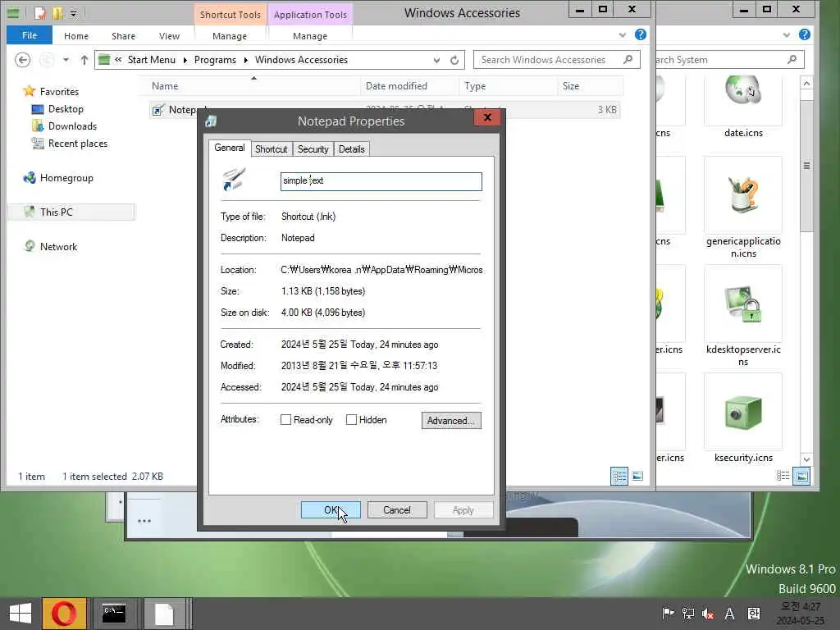The width and height of the screenshot is (840, 630).
Task: Open the Home ribbon tab
Action: 76,36
